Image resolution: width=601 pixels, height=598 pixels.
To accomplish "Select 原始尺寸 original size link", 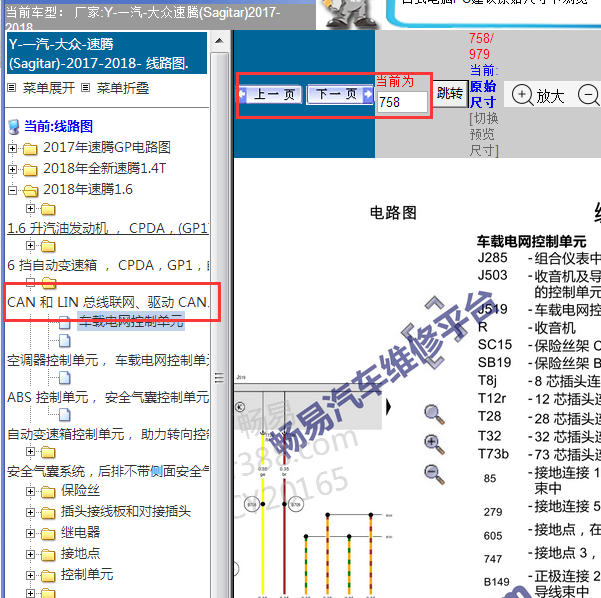I will (x=483, y=94).
